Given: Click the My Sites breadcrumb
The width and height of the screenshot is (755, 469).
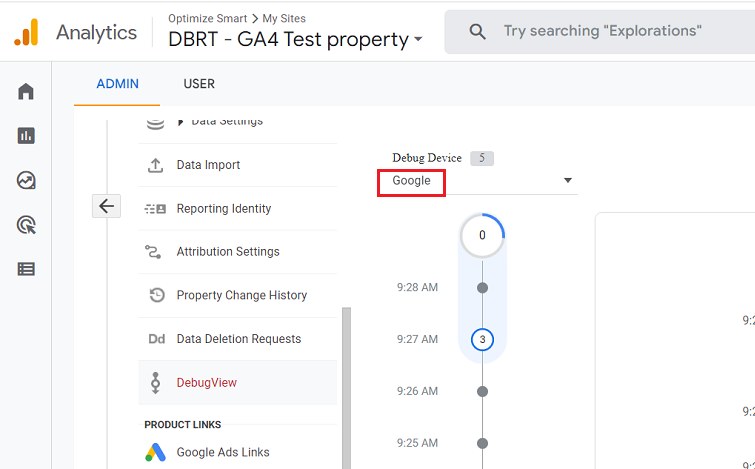Looking at the screenshot, I should [284, 18].
